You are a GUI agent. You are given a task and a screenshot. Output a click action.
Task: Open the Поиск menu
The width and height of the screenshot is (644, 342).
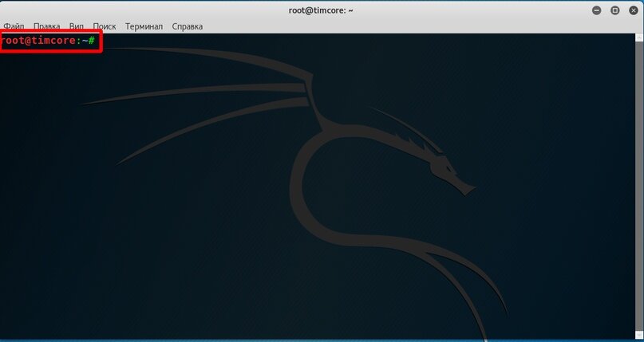click(x=105, y=26)
